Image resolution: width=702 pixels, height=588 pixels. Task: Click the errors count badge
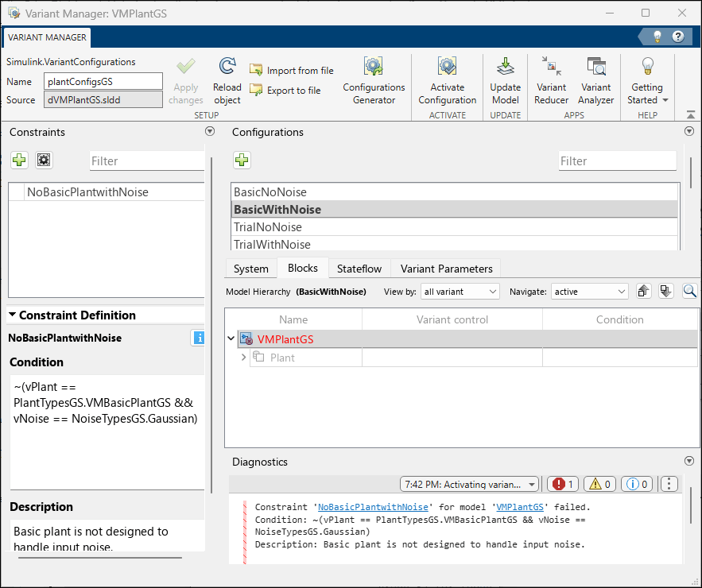pyautogui.click(x=563, y=484)
